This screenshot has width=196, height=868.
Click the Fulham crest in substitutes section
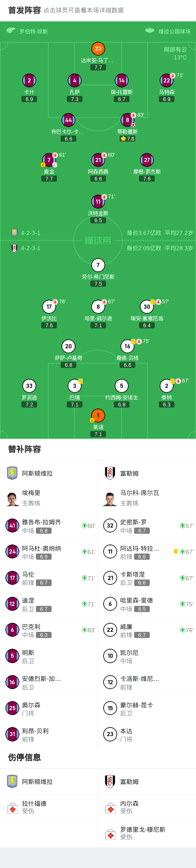tap(110, 473)
